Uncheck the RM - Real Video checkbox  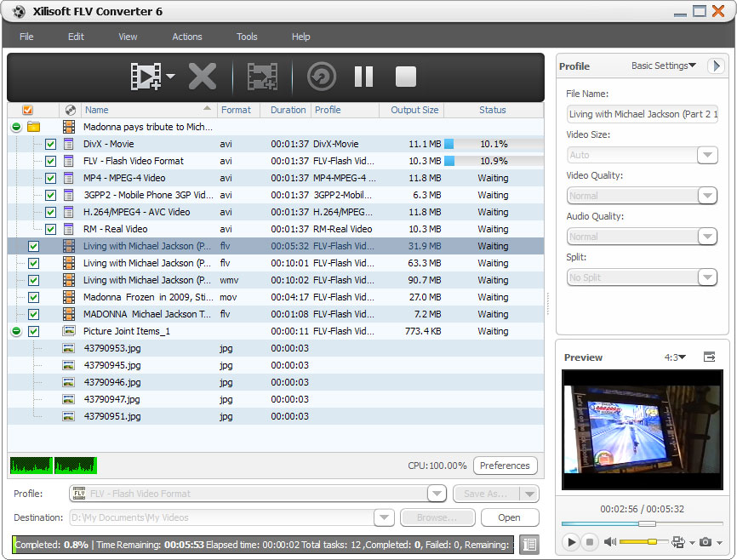click(51, 229)
